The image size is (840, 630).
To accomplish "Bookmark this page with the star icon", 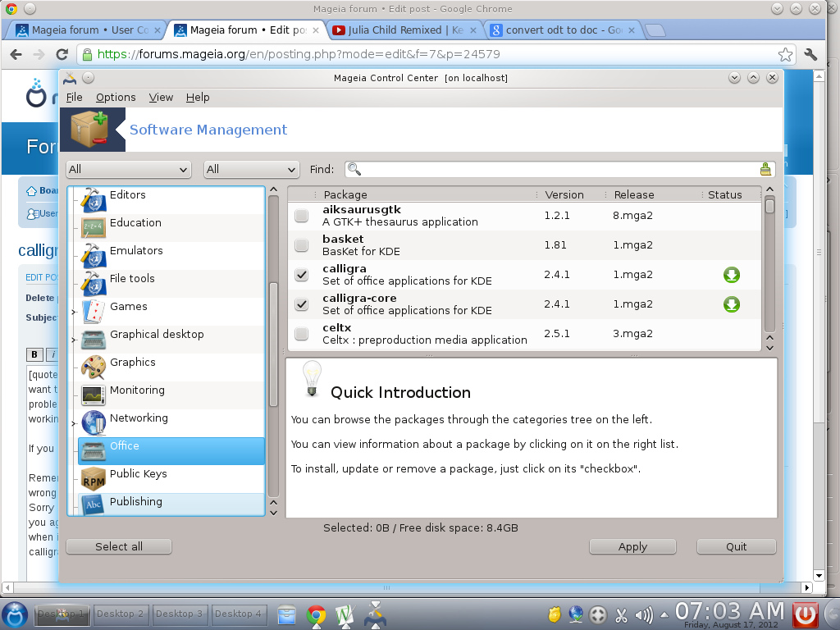I will click(785, 54).
